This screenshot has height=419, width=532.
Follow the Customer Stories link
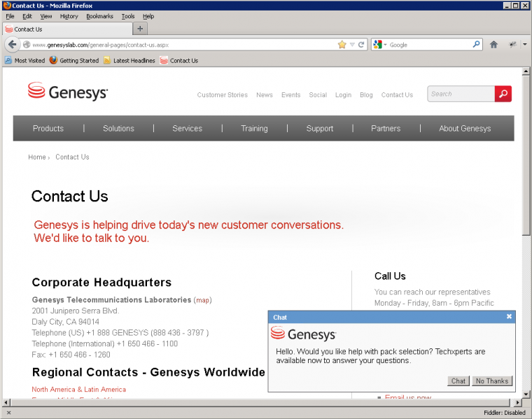pyautogui.click(x=222, y=95)
